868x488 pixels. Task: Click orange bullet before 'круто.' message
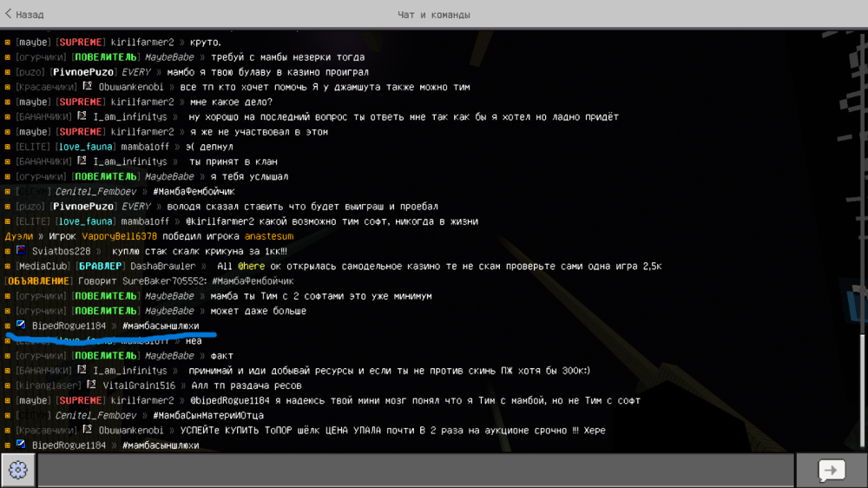tap(7, 42)
